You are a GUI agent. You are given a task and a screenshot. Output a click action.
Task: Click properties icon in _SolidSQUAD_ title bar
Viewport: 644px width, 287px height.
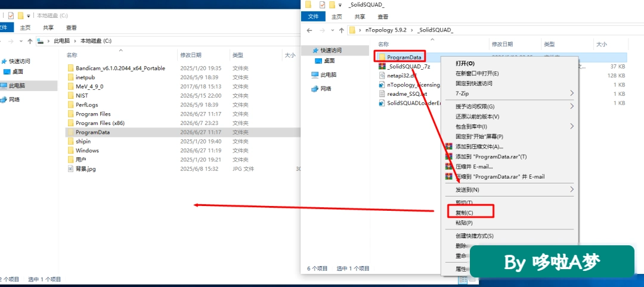(322, 5)
